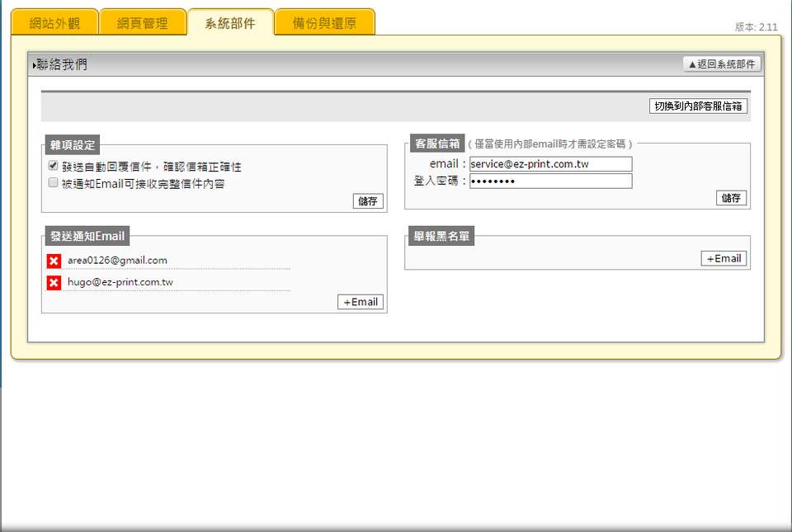This screenshot has width=792, height=532.
Task: Delete area0126@gmail.com with red X icon
Action: pos(54,261)
